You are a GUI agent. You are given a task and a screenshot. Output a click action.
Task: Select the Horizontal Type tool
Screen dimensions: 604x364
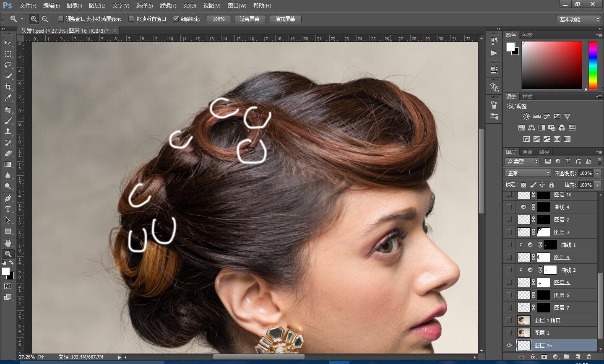pos(8,209)
